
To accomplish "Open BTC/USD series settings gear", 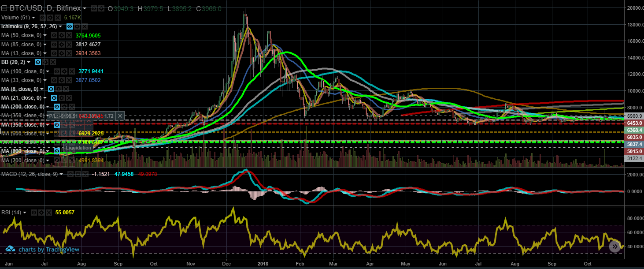I will 101,8.
